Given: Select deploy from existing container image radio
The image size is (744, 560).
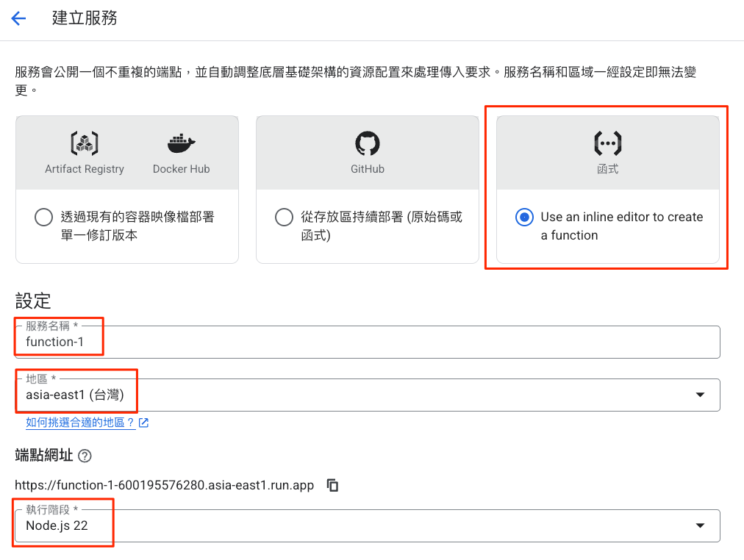Looking at the screenshot, I should pos(43,218).
